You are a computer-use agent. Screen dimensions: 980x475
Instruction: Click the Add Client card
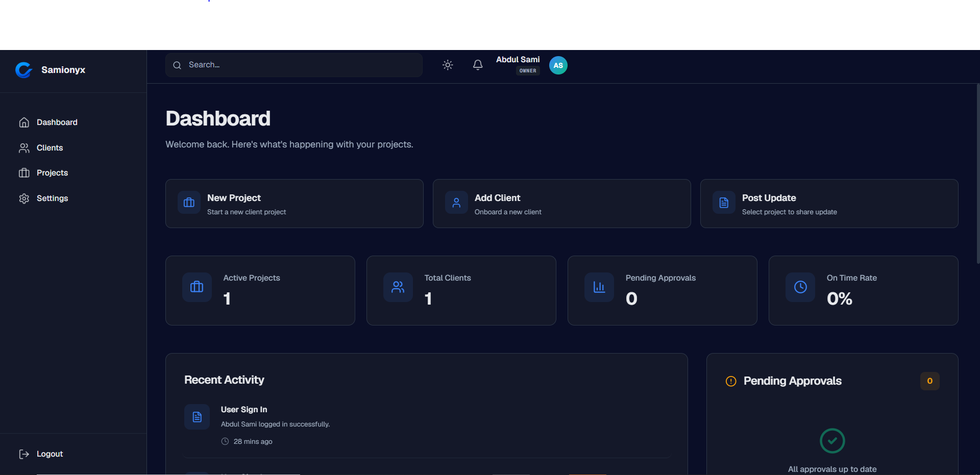[562, 204]
